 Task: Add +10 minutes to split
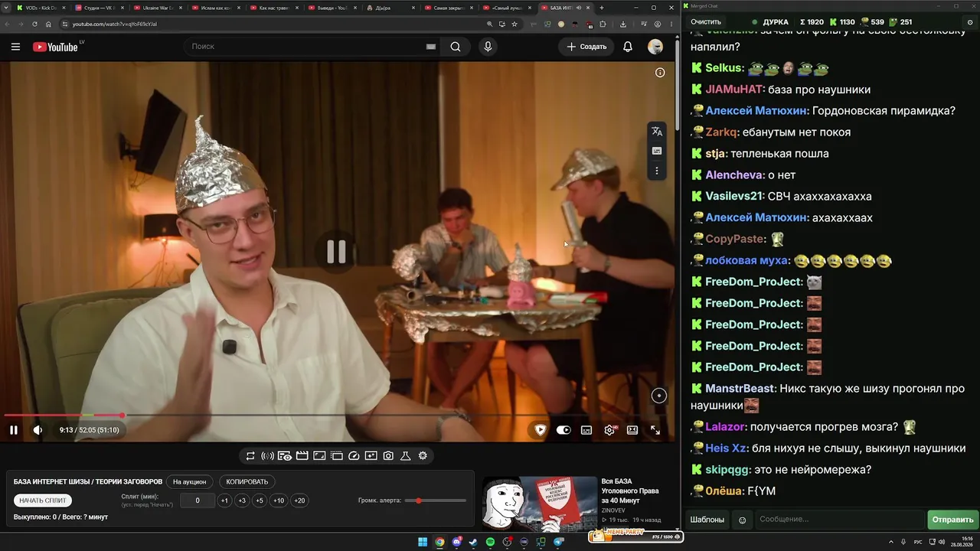279,500
